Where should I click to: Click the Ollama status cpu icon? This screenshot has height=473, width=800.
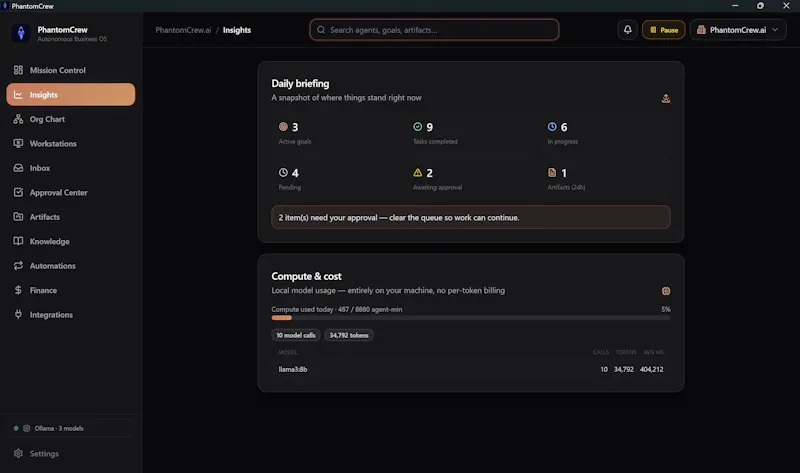point(27,428)
